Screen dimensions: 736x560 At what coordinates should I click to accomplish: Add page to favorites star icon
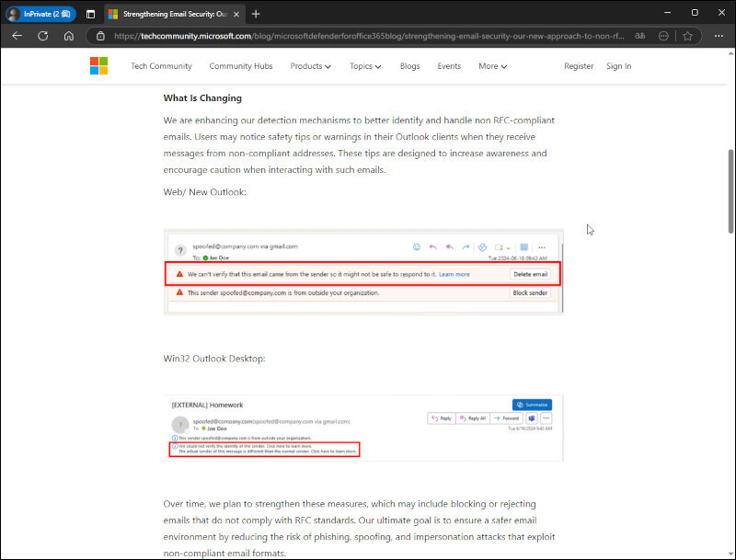(687, 36)
